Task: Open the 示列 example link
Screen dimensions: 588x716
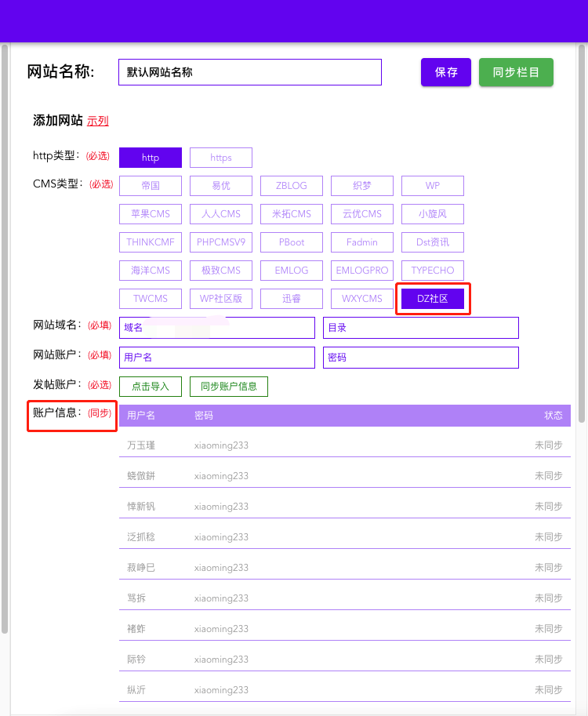Action: click(98, 121)
